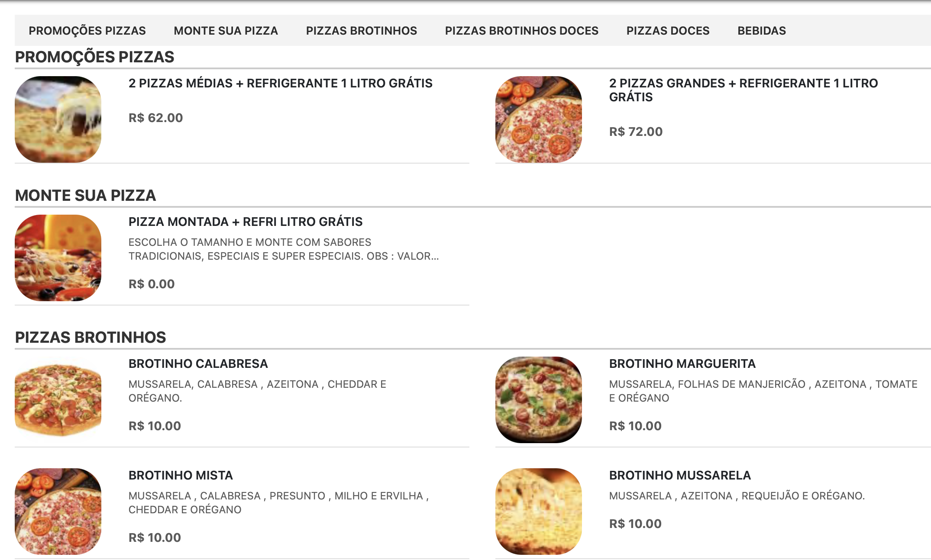This screenshot has height=560, width=931.
Task: Click the Pizza Montada + Refri Litro Grátis title
Action: [245, 222]
